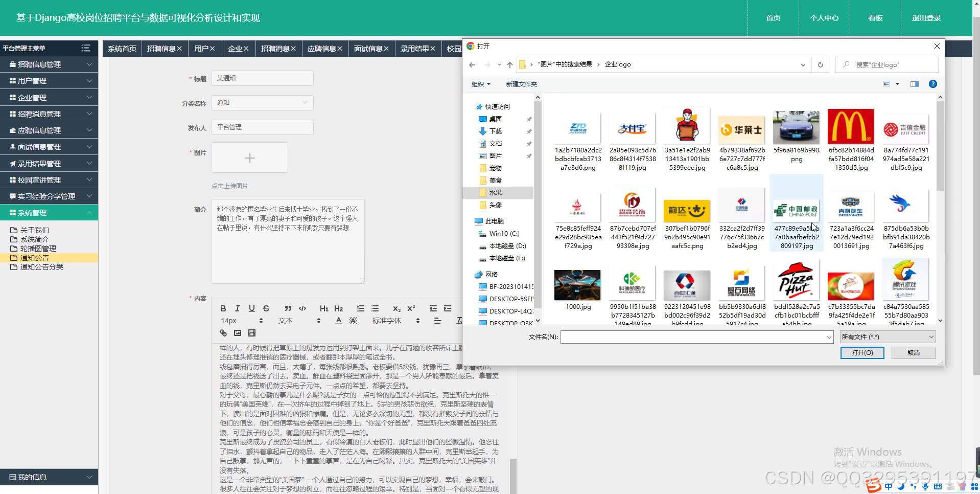
Task: Open the text alignment option in editor
Action: pos(437,321)
